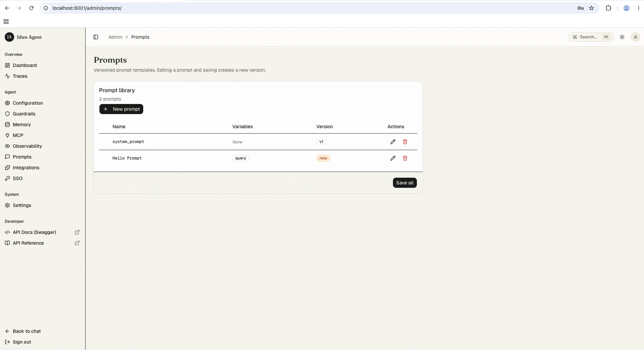The width and height of the screenshot is (644, 350).
Task: Click the new version badge
Action: point(323,158)
